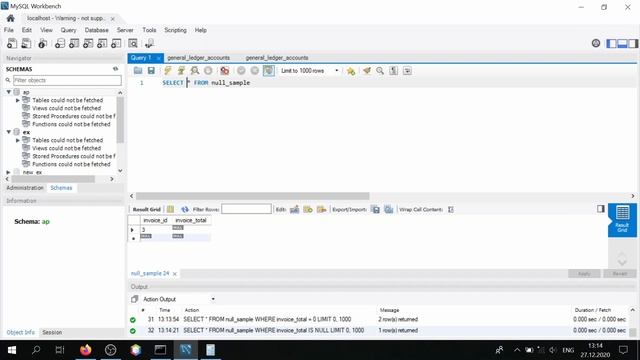Execute the query with the lightning bolt

(x=167, y=71)
